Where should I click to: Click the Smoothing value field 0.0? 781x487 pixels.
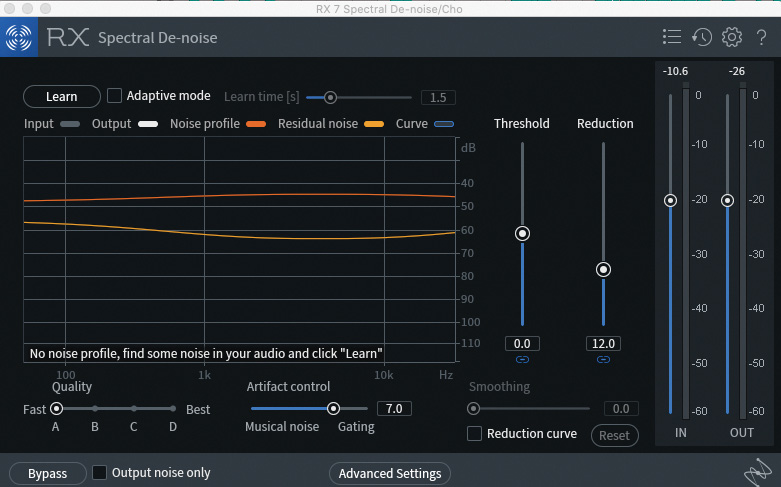click(x=621, y=409)
